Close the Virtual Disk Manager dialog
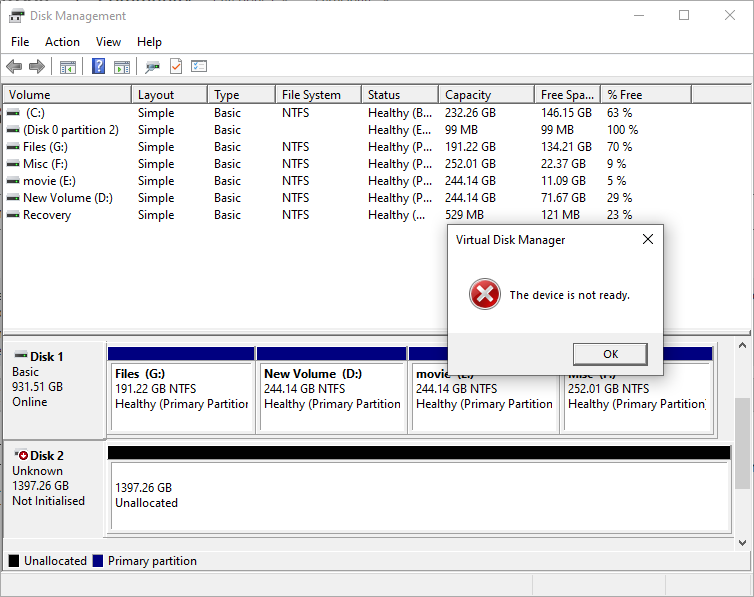 [648, 239]
